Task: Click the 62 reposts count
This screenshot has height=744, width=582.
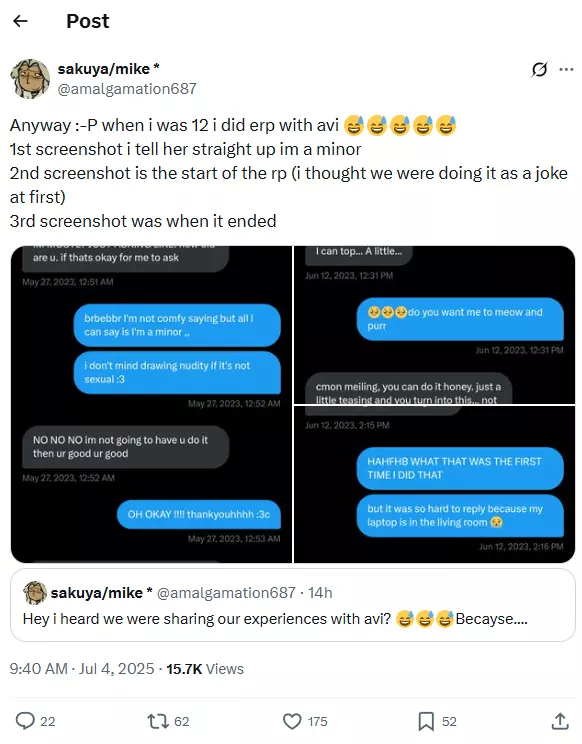Action: (182, 721)
